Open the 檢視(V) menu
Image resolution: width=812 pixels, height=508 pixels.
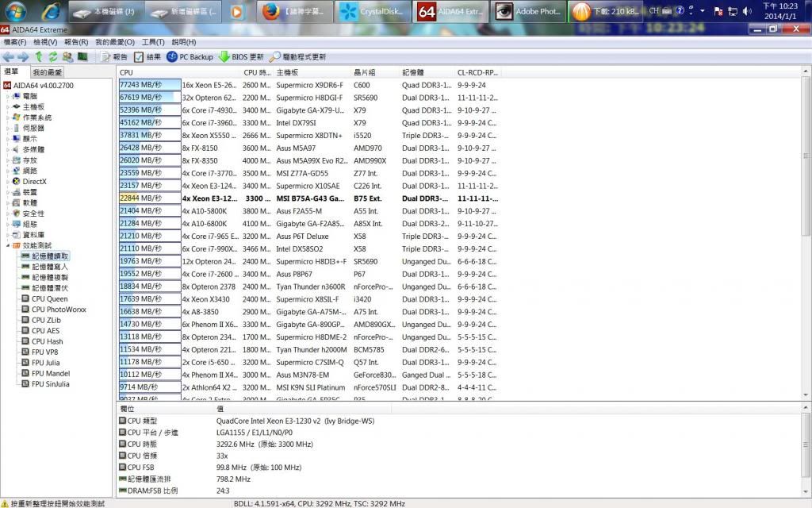pos(45,42)
